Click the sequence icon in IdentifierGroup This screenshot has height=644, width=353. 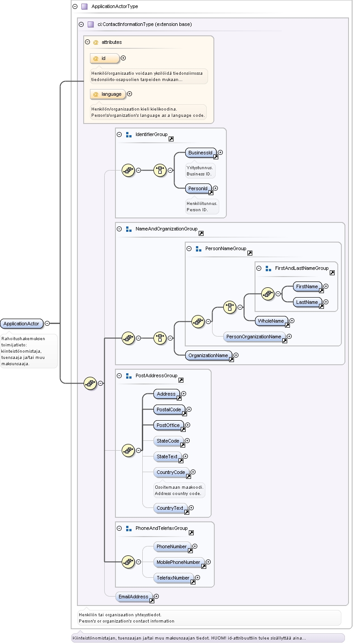128,170
